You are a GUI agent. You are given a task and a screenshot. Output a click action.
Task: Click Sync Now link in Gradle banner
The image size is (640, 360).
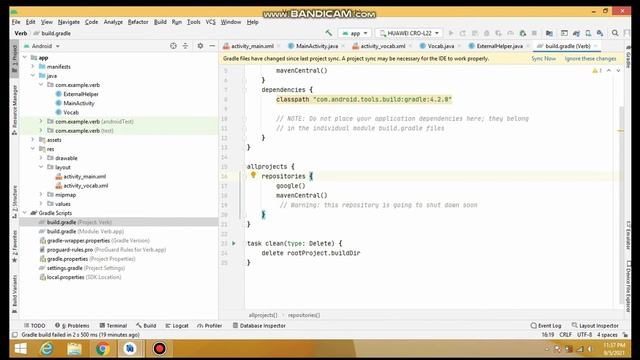click(x=544, y=59)
